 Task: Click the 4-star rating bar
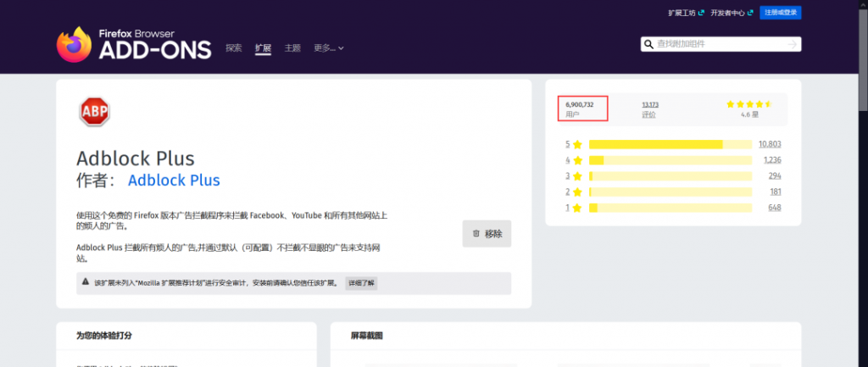pos(670,160)
